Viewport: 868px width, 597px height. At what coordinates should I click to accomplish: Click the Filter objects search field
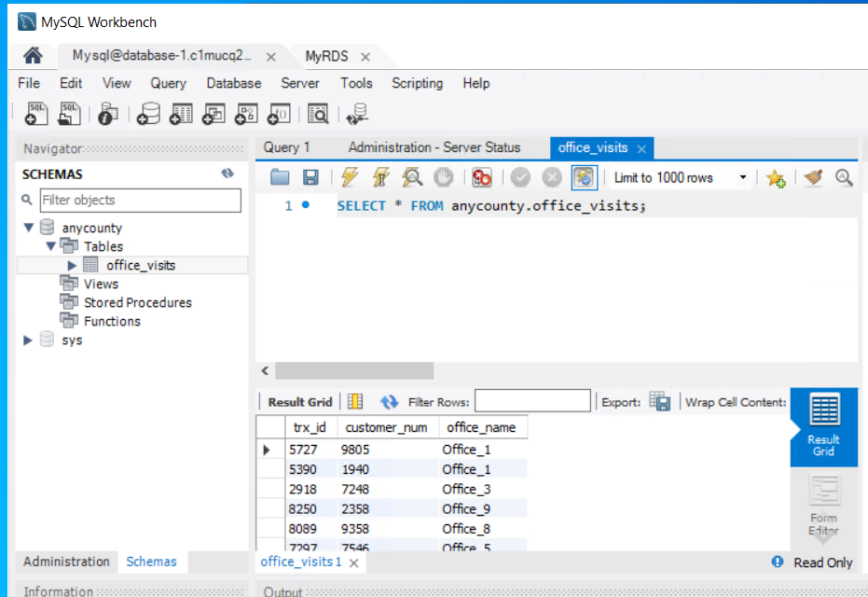(x=141, y=200)
